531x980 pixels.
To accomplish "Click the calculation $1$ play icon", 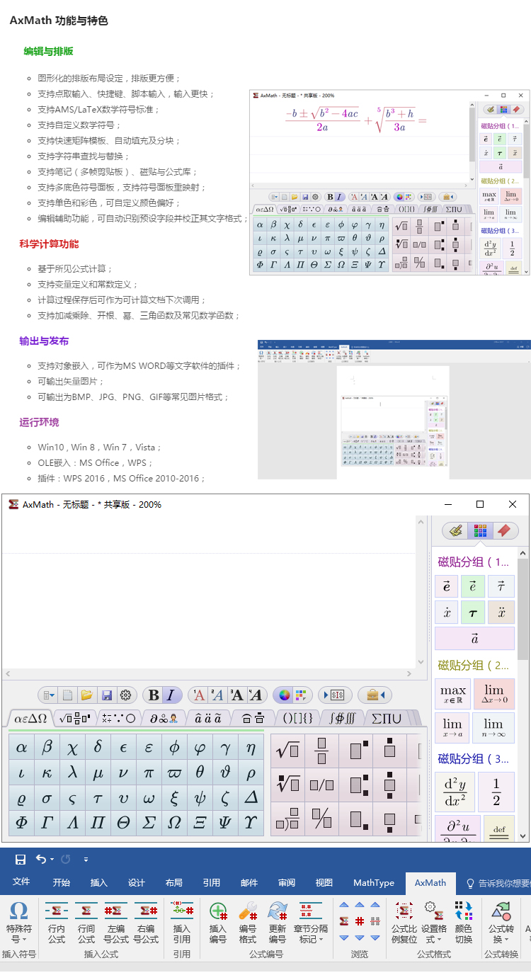I will 336,695.
